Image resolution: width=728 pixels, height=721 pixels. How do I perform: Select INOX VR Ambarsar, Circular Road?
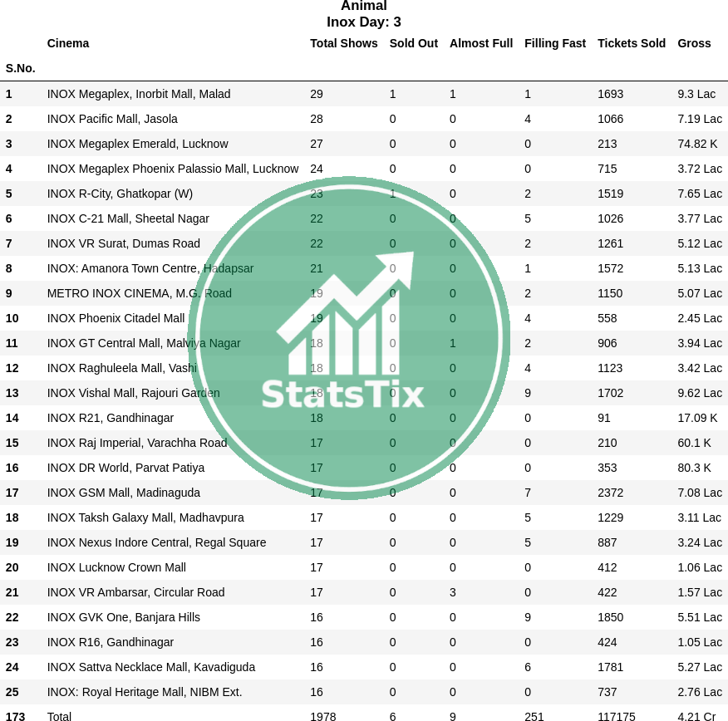135,592
